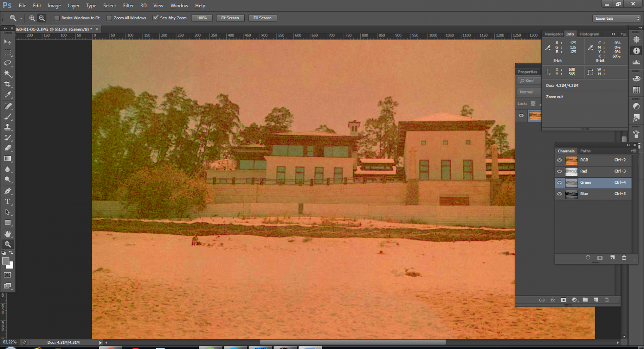Select the Magic Wand tool
The width and height of the screenshot is (644, 349).
coord(8,74)
